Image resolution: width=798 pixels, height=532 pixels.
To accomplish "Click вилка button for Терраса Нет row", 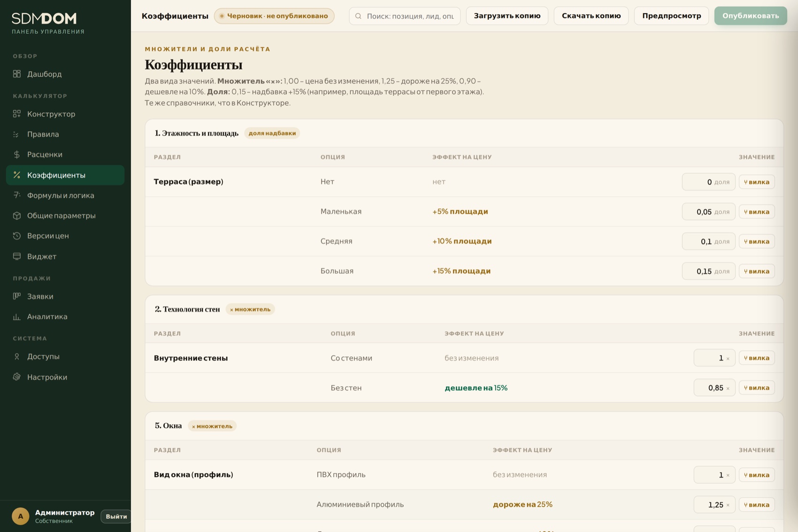I will coord(757,182).
